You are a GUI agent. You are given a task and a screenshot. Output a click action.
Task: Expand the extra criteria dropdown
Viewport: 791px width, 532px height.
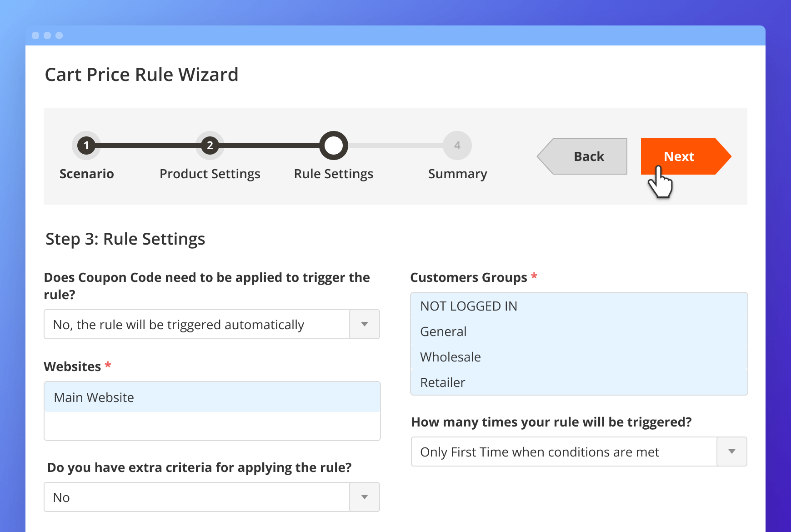[x=364, y=497]
